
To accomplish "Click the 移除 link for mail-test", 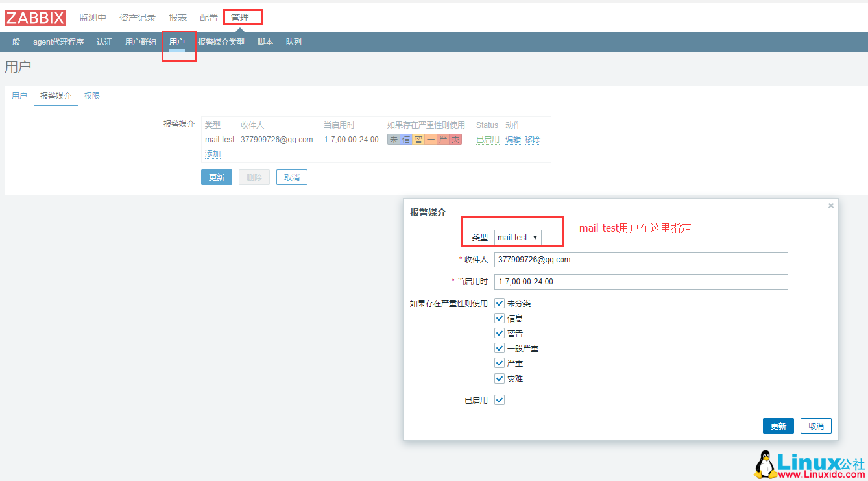I will 532,139.
